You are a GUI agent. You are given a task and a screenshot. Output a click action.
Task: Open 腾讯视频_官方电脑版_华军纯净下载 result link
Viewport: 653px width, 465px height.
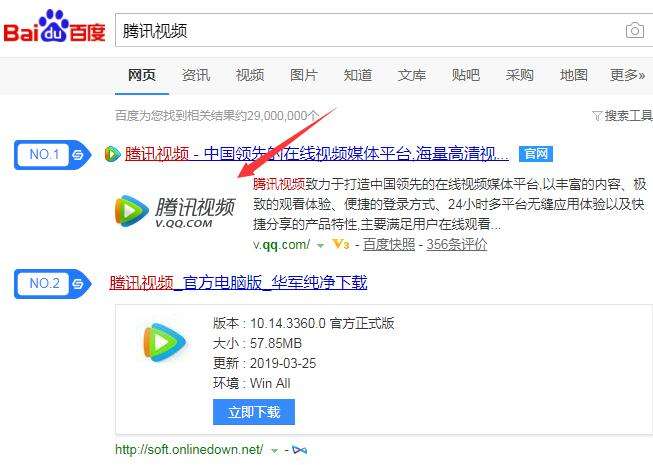pyautogui.click(x=238, y=283)
